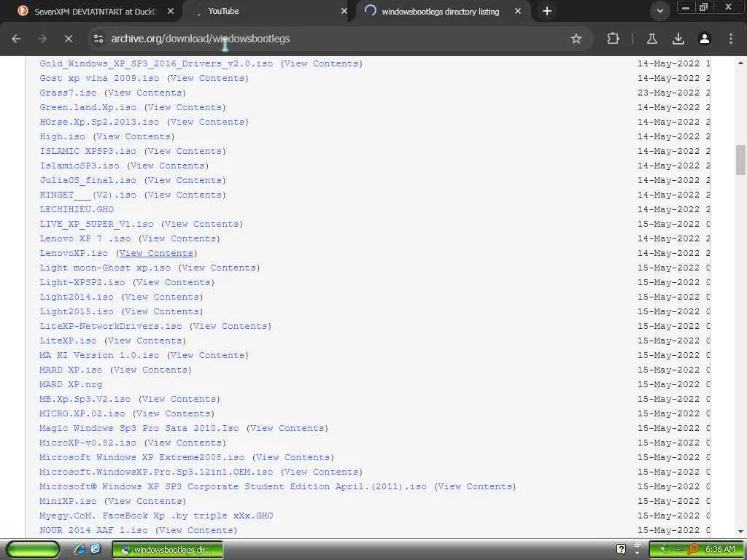Open Light-XPSP2.iso link
This screenshot has width=747, height=560.
point(82,282)
